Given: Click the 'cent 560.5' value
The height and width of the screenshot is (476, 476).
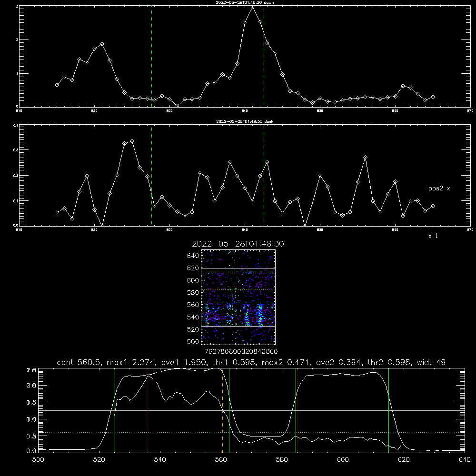Looking at the screenshot, I should coord(79,362).
